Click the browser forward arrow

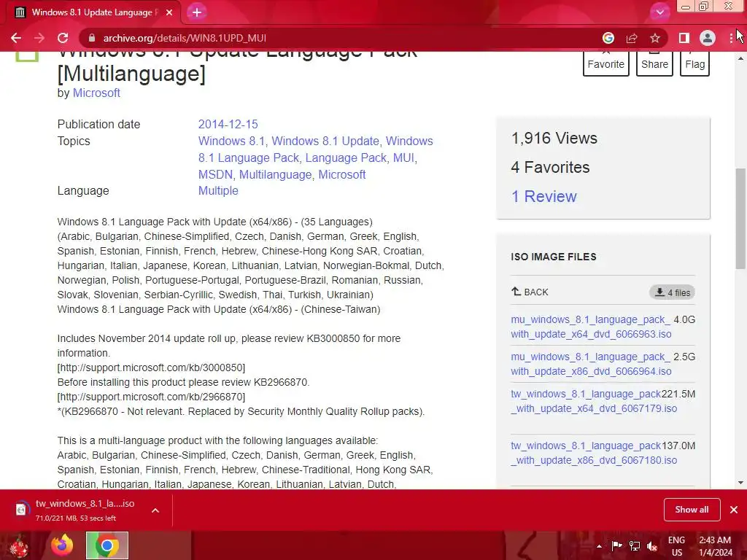pos(39,38)
